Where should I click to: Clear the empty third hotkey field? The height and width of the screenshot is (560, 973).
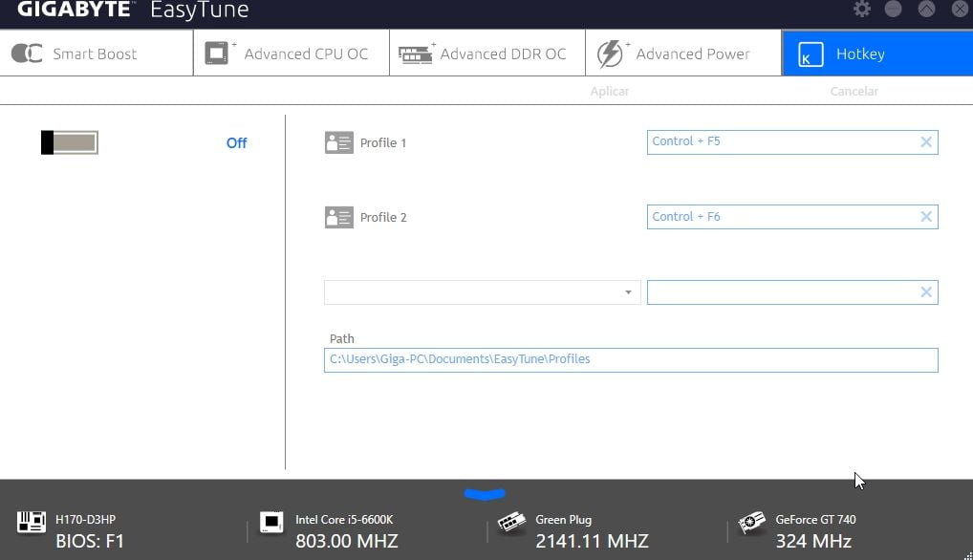(x=926, y=292)
